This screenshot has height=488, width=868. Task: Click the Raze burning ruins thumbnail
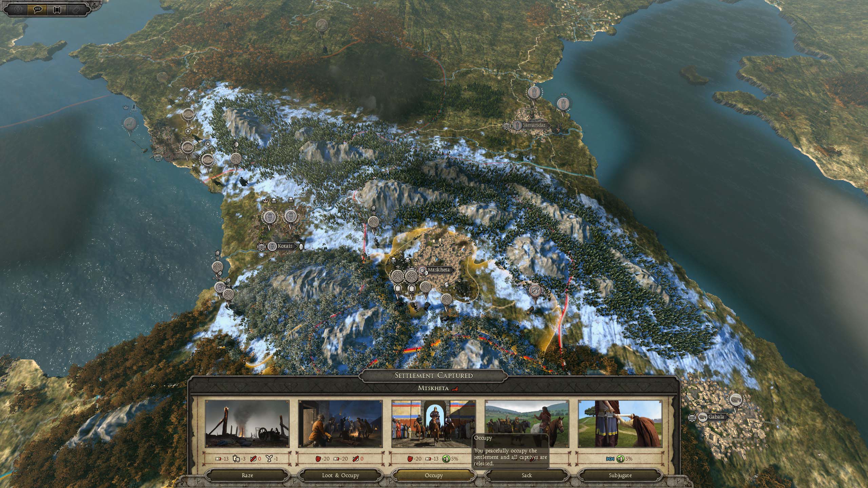pyautogui.click(x=247, y=424)
